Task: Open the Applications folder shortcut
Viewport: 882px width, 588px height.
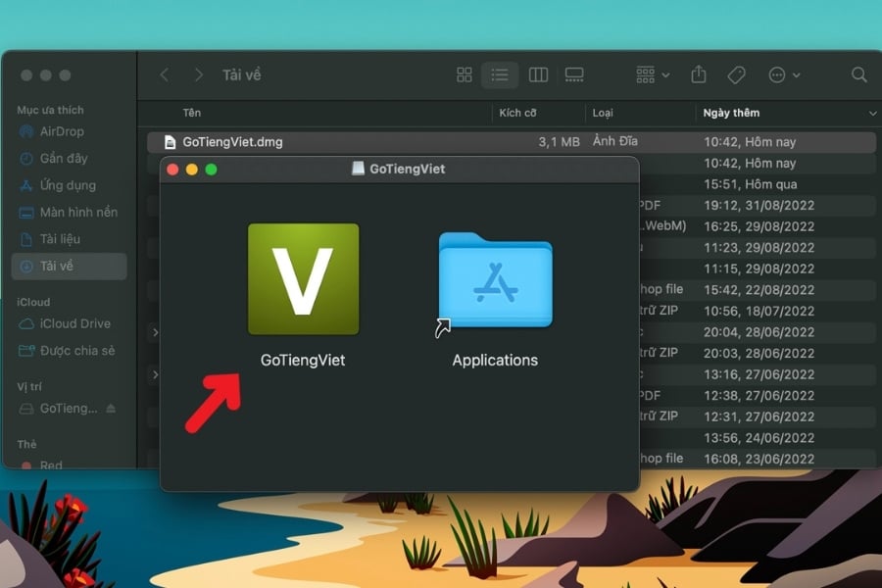Action: coord(495,281)
